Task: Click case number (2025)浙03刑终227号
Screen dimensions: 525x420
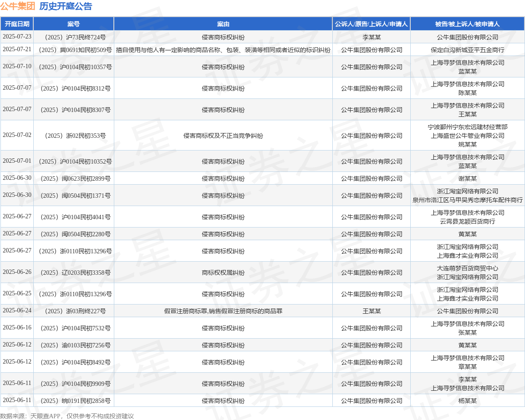Action: 74,311
